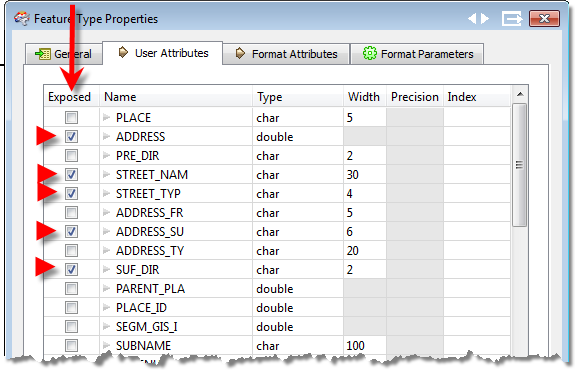Click the arrow icon beside ADDRESS_FR
575x370 pixels.
pos(107,213)
